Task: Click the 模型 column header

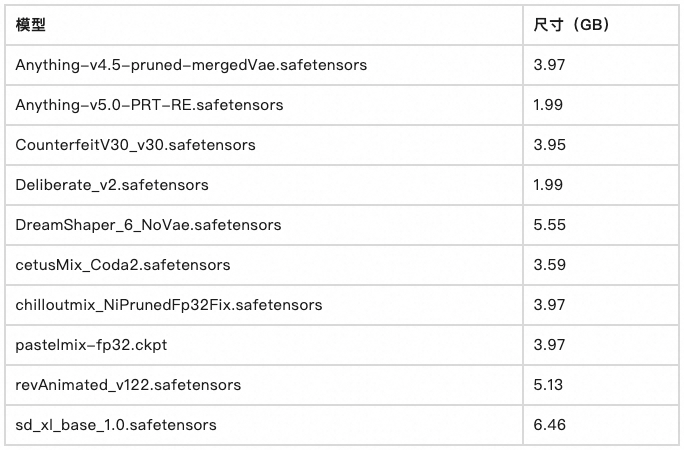Action: [30, 25]
